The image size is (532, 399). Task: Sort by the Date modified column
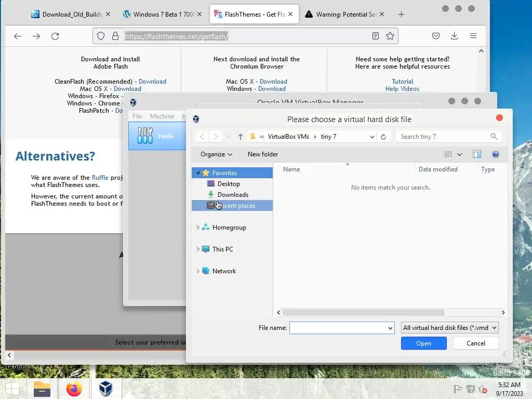[x=438, y=169]
